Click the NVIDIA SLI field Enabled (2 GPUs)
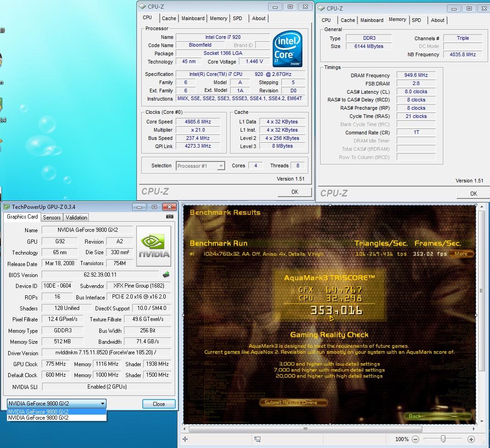Screen dimensions: 490x448 tap(107, 387)
